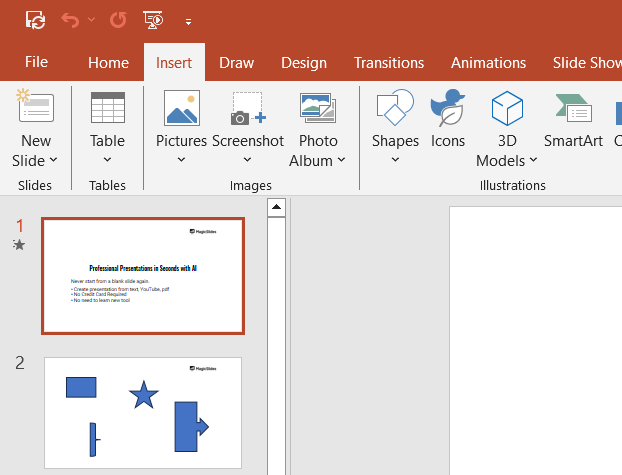Open the Design tab
This screenshot has height=475, width=622.
[x=304, y=63]
